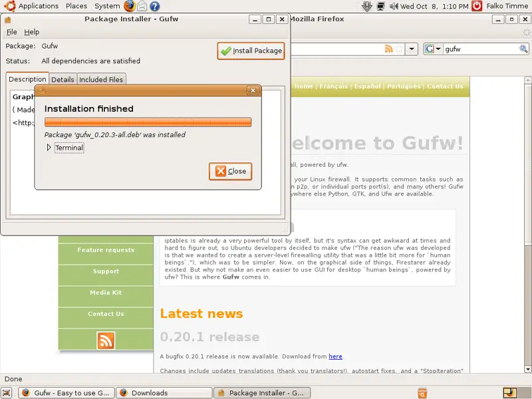Click the red power/shutdown icon
The width and height of the screenshot is (532, 399).
pos(477,6)
